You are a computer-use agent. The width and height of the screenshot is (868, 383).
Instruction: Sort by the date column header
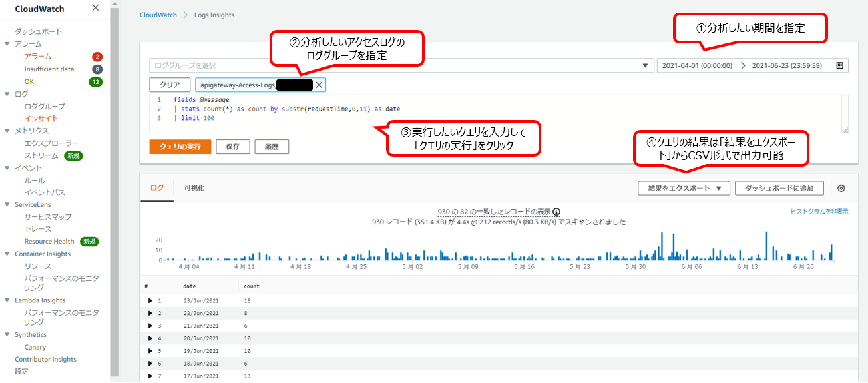[x=190, y=286]
